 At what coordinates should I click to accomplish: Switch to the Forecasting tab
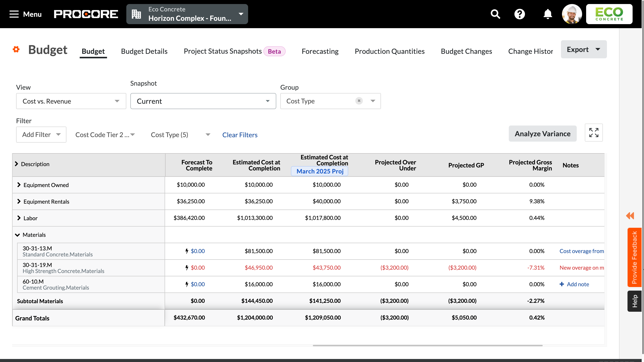[320, 51]
